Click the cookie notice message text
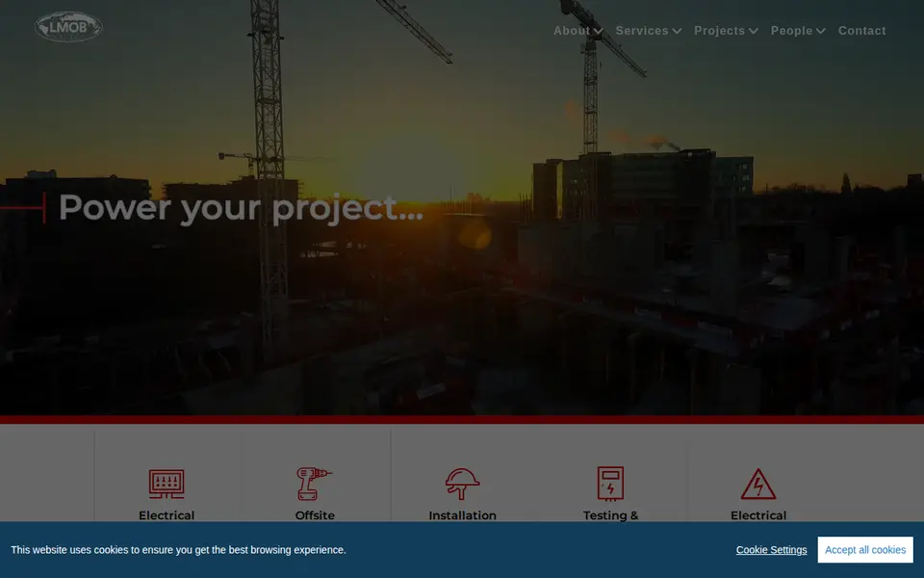The width and height of the screenshot is (924, 578). pyautogui.click(x=178, y=550)
